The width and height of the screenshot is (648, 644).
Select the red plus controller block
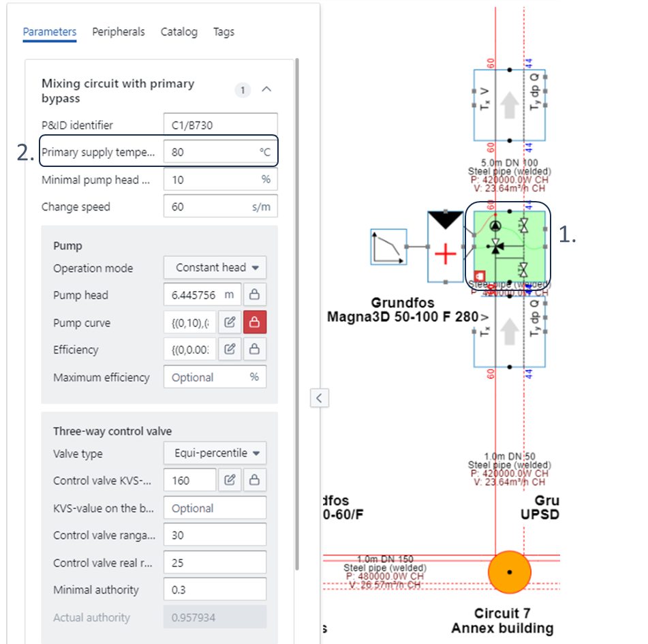coord(445,255)
